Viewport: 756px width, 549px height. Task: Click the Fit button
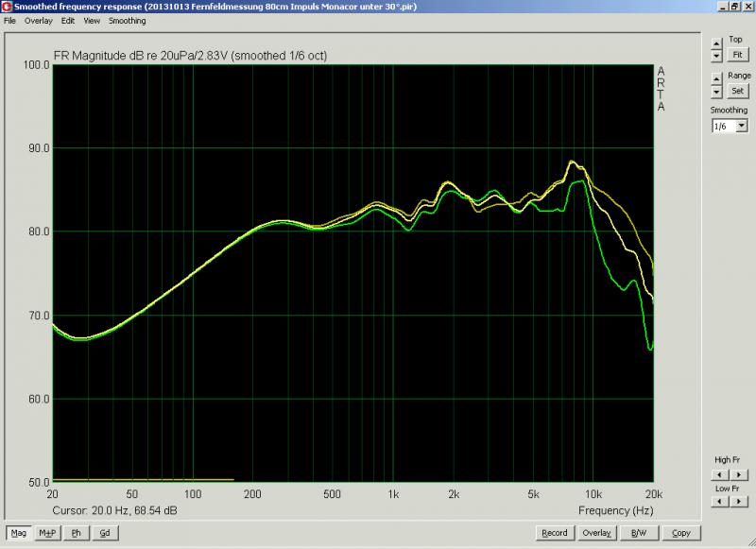(738, 55)
